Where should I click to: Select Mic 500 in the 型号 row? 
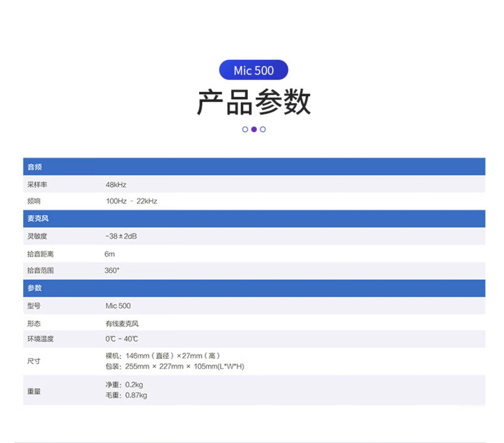tap(118, 306)
